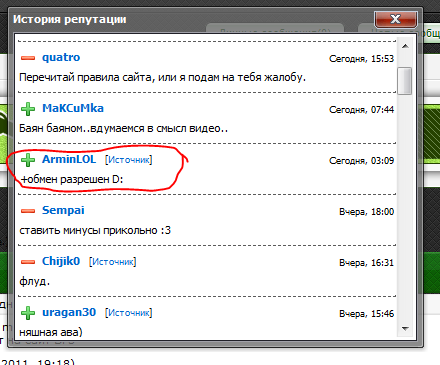Open Sempai's user profile link

(x=63, y=210)
